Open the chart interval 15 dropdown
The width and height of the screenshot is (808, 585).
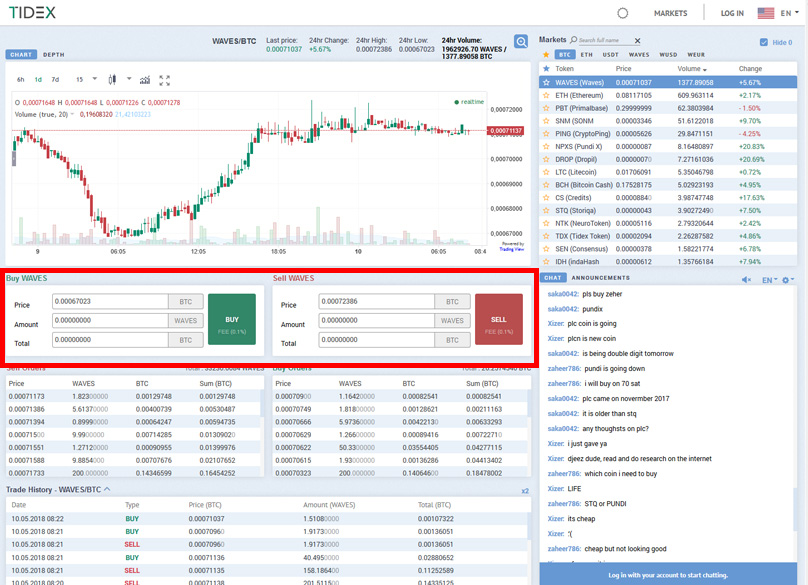pos(87,79)
